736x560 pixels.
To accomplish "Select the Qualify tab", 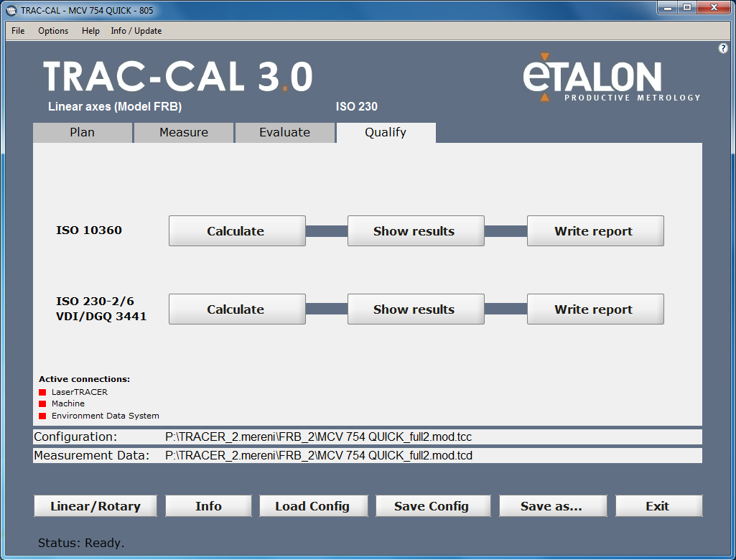I will 386,132.
